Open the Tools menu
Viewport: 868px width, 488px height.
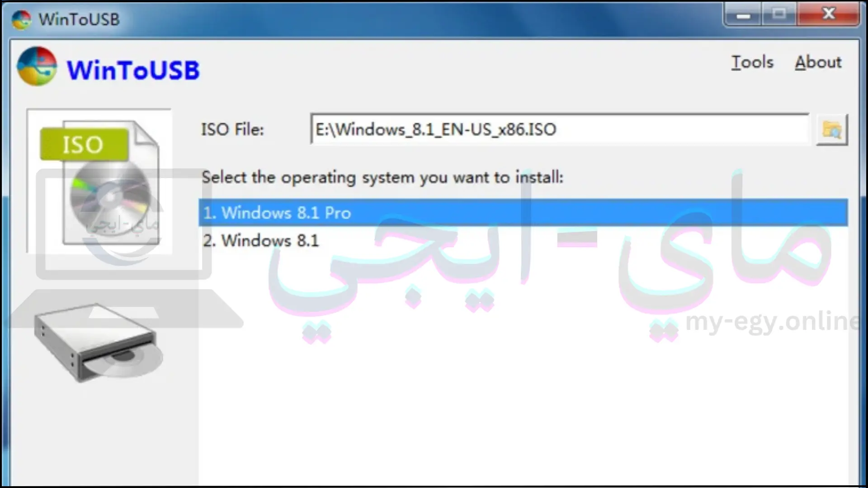[x=752, y=62]
